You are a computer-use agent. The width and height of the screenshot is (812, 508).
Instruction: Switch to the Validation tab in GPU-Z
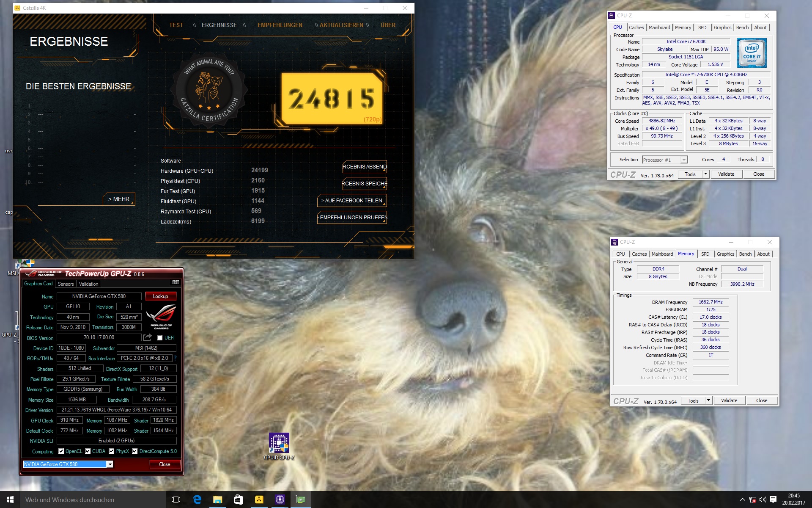88,284
